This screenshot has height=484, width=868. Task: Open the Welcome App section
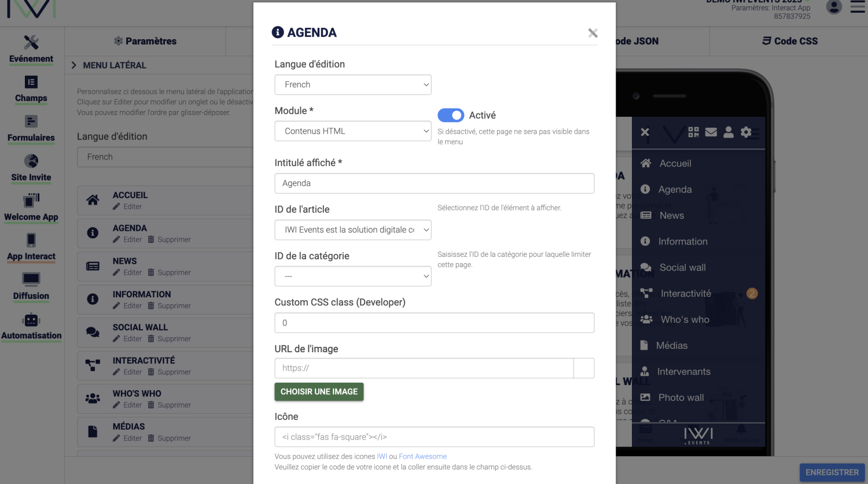(31, 208)
